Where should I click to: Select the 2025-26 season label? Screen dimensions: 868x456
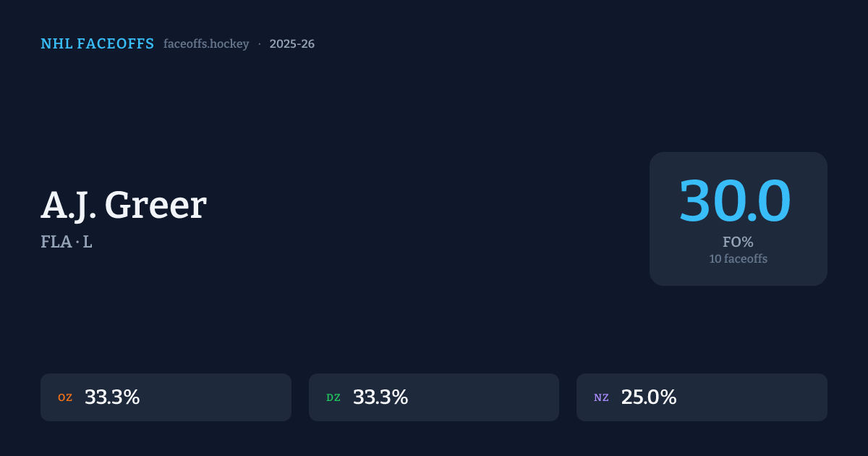coord(292,44)
